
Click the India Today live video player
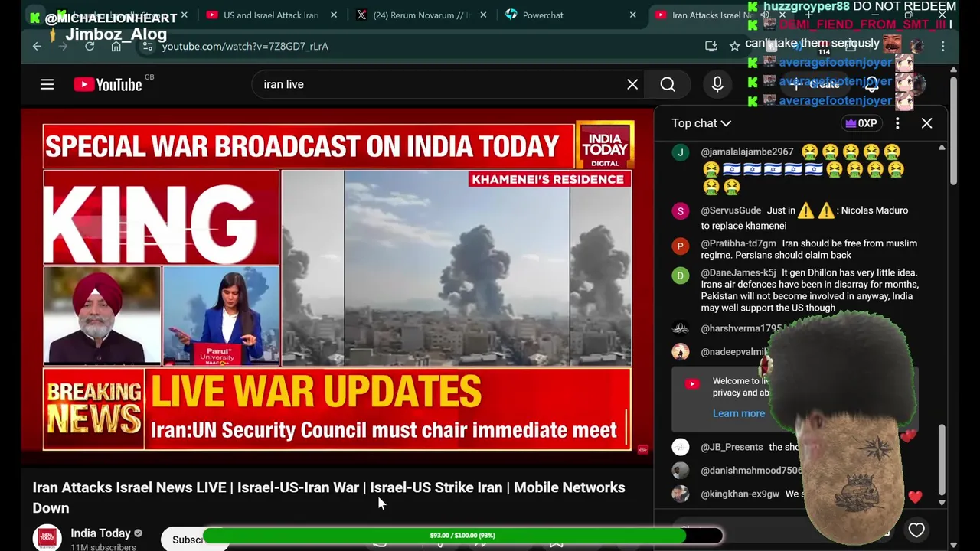[337, 287]
